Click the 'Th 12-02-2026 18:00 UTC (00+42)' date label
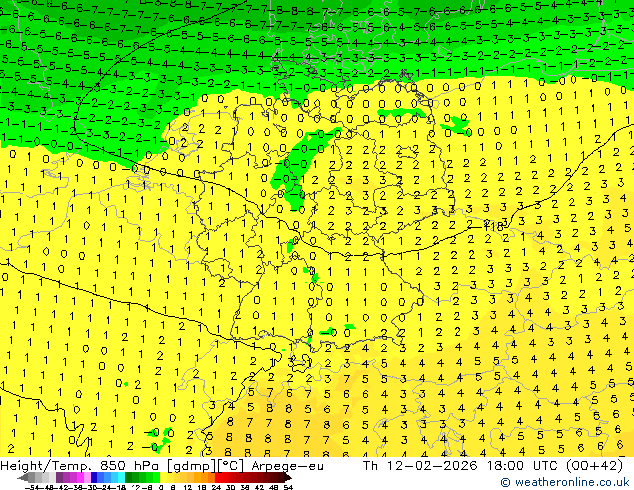Screen dimensions: 634x490 pyautogui.click(x=493, y=466)
